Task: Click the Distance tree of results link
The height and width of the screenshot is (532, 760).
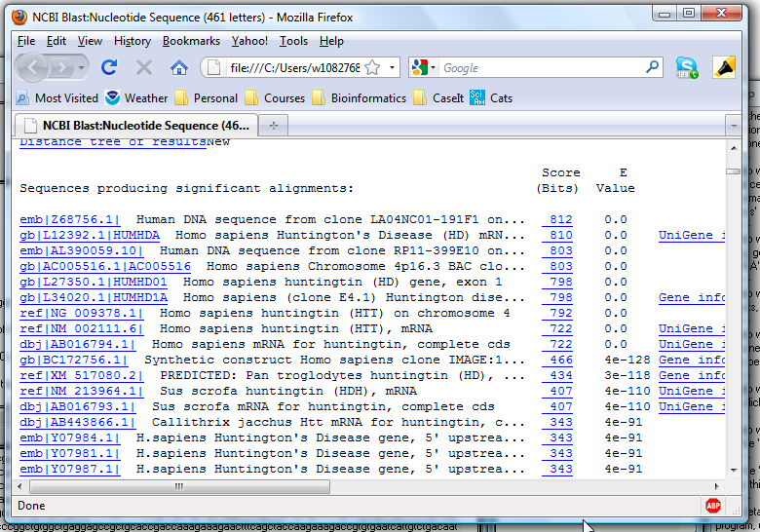Action: (x=113, y=142)
